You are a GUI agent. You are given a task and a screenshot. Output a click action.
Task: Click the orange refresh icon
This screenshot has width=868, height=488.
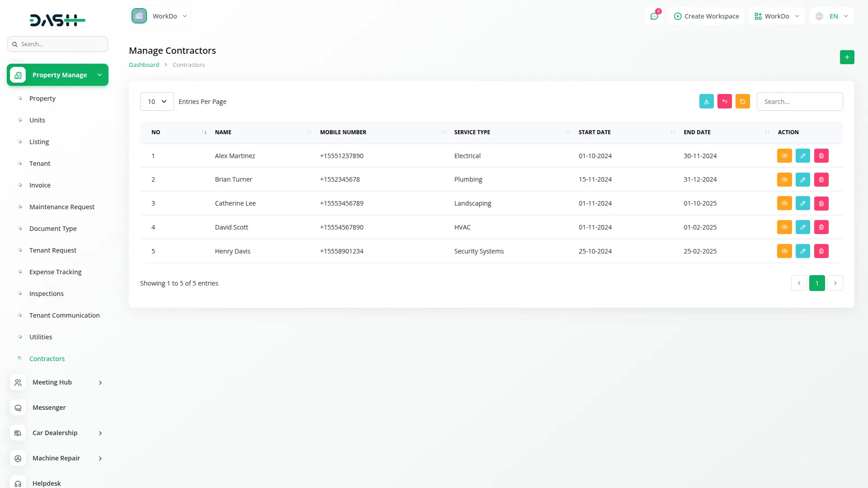tap(742, 102)
